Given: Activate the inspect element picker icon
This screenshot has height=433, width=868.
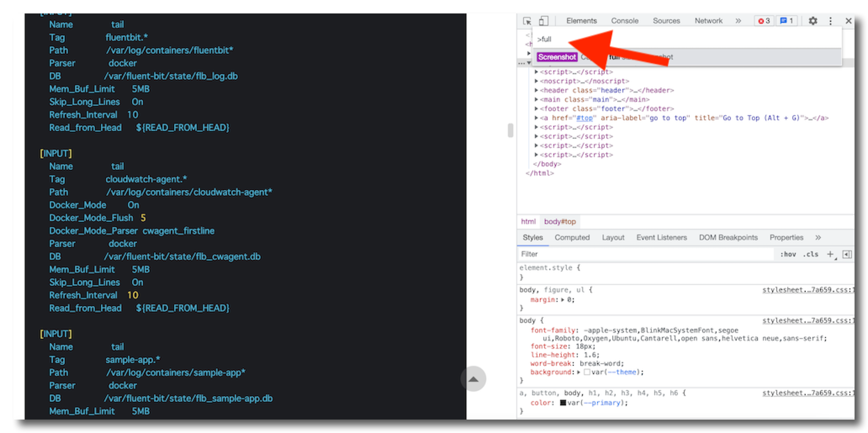Looking at the screenshot, I should point(527,21).
